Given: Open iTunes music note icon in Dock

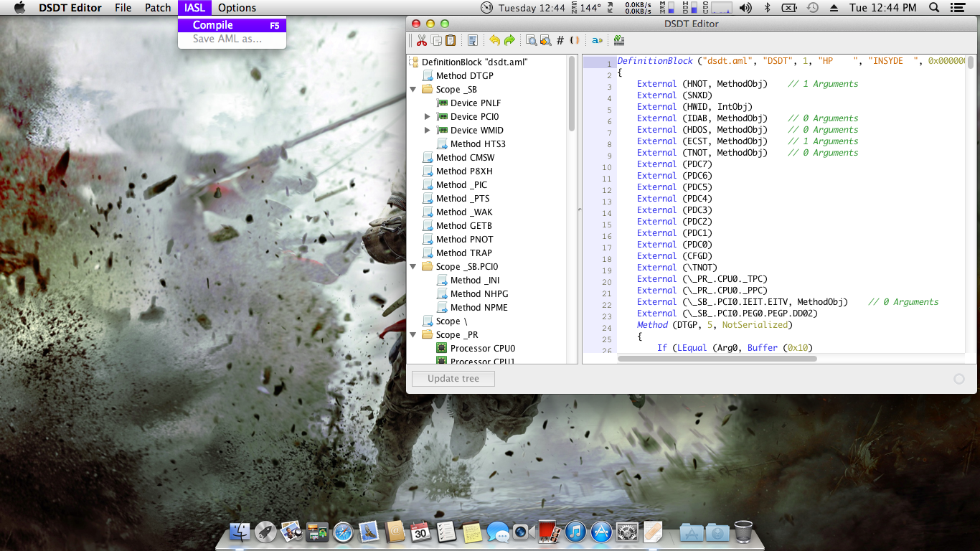Looking at the screenshot, I should [x=575, y=532].
